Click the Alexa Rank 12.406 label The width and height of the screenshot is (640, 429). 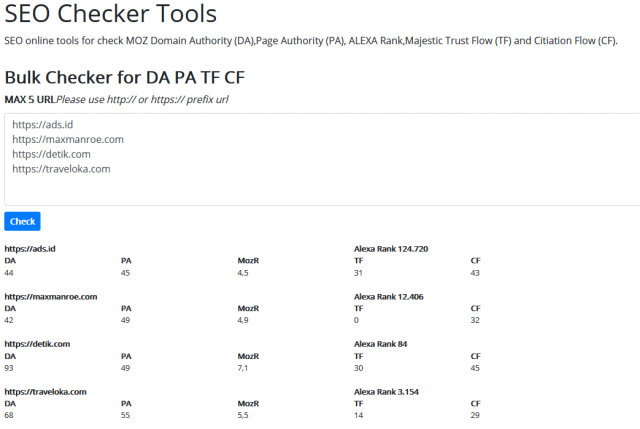point(388,296)
